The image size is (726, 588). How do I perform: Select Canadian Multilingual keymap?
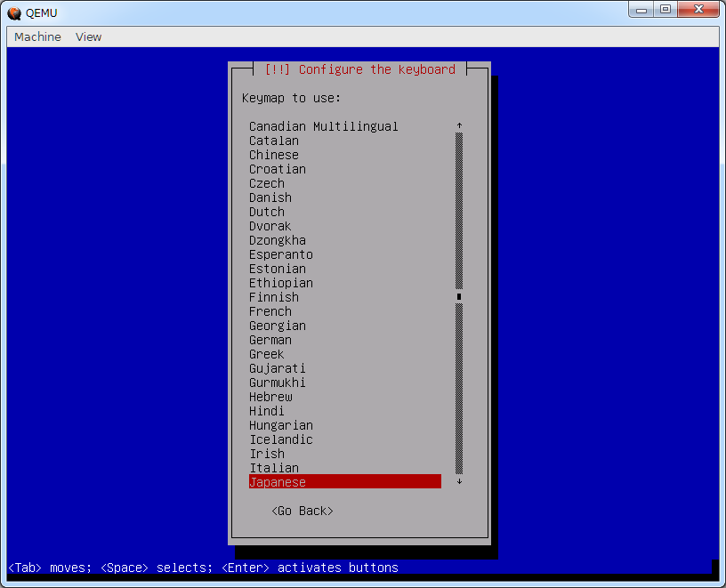point(345,126)
